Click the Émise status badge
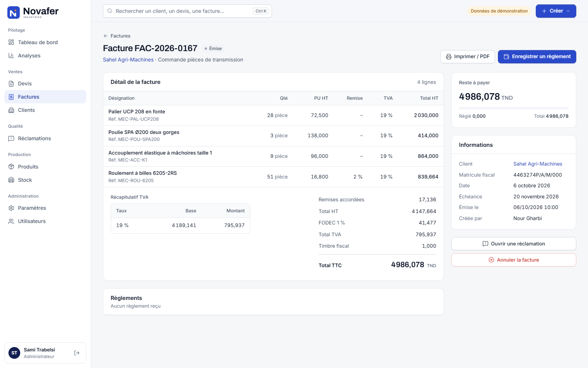This screenshot has width=588, height=368. 213,49
